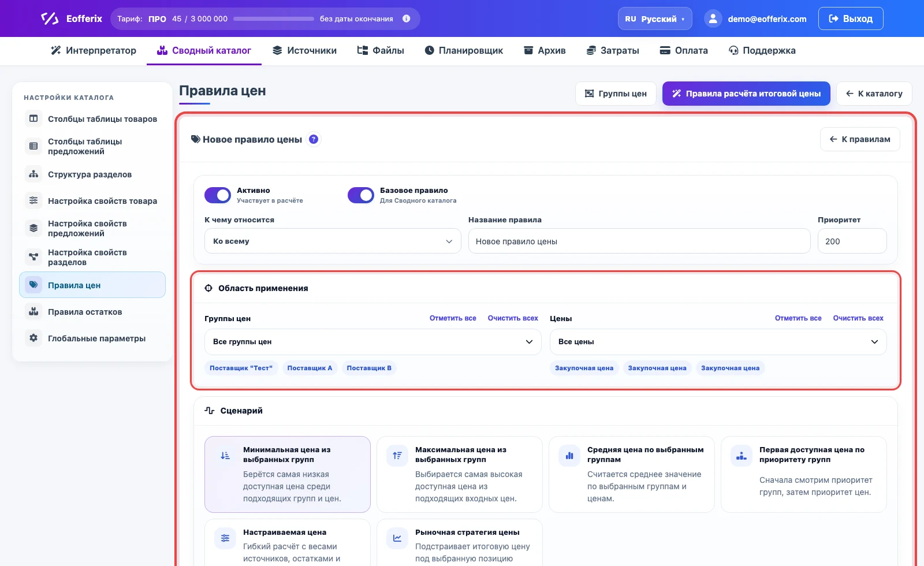Click Отметить все for Цены

798,318
